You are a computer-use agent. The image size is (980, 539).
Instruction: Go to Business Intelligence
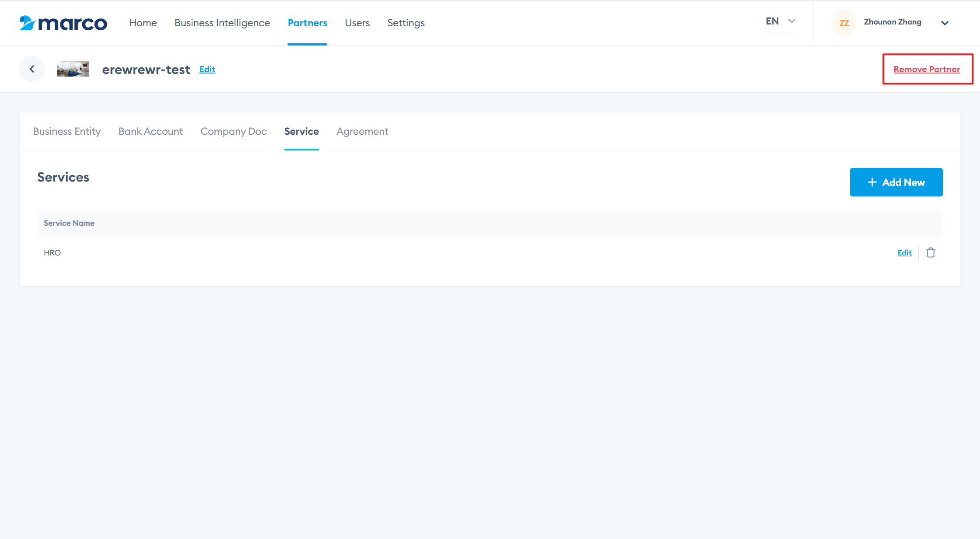pos(222,23)
